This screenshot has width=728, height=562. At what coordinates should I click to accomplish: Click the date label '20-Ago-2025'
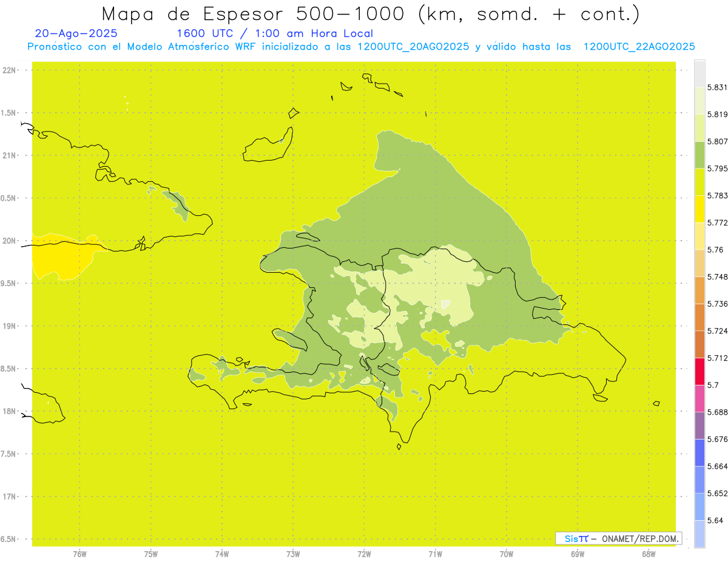pos(76,34)
